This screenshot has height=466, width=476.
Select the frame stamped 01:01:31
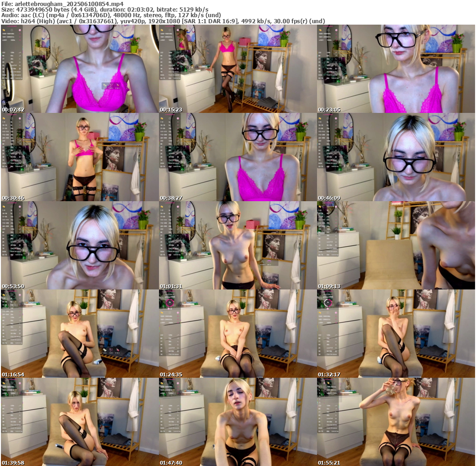point(238,245)
